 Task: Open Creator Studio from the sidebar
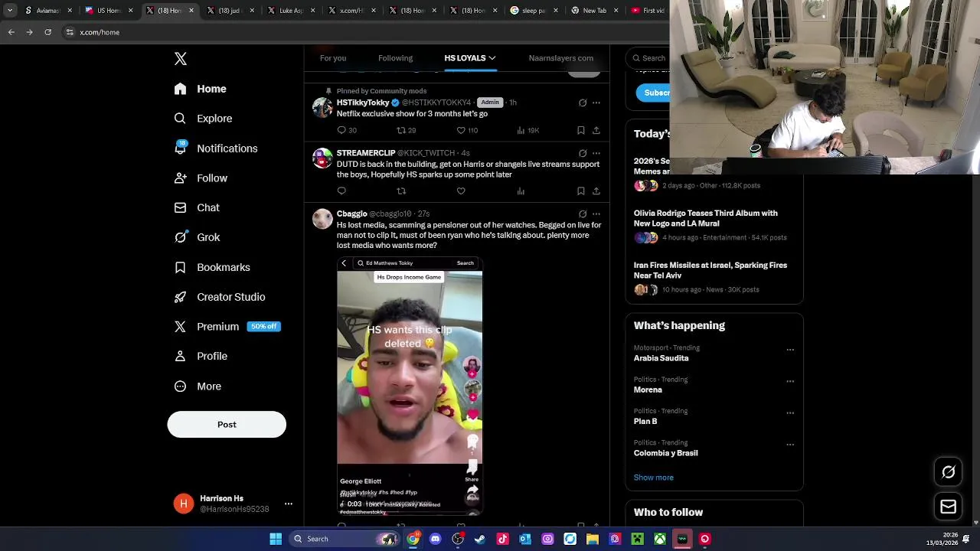(220, 297)
